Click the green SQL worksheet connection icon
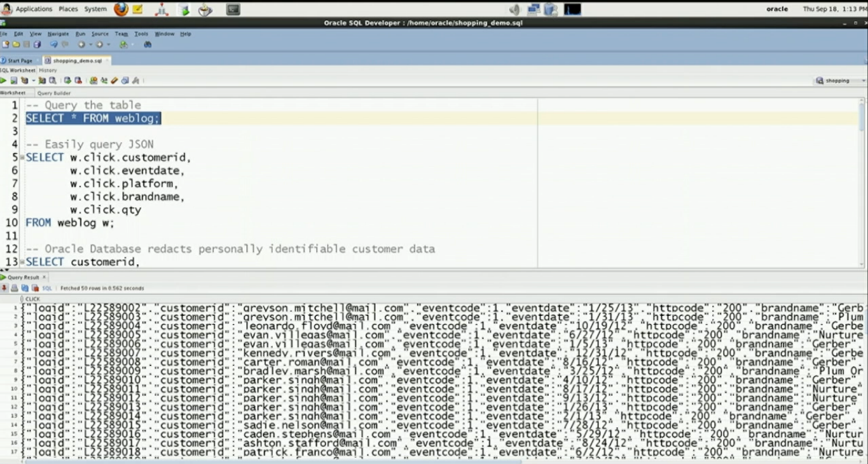The height and width of the screenshot is (464, 868). [x=123, y=44]
